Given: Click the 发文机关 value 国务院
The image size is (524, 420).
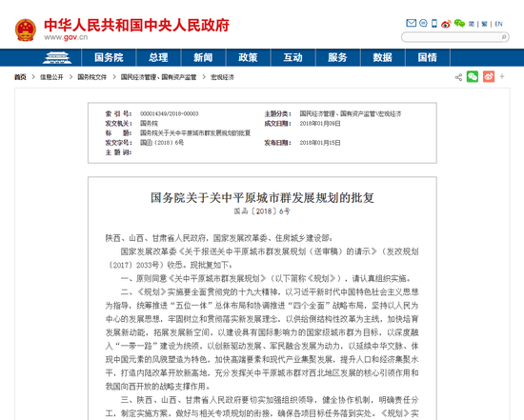Looking at the screenshot, I should click(149, 123).
